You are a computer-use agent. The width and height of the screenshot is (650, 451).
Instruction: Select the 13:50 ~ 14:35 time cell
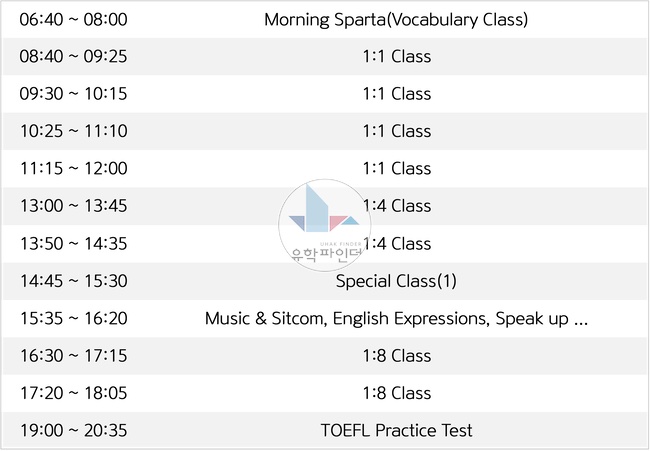[74, 244]
